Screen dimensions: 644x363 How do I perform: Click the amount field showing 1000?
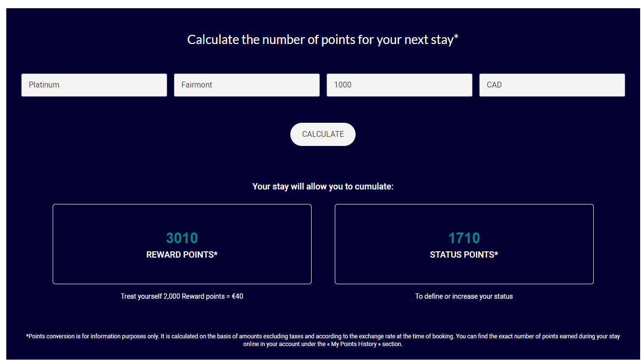[x=399, y=85]
